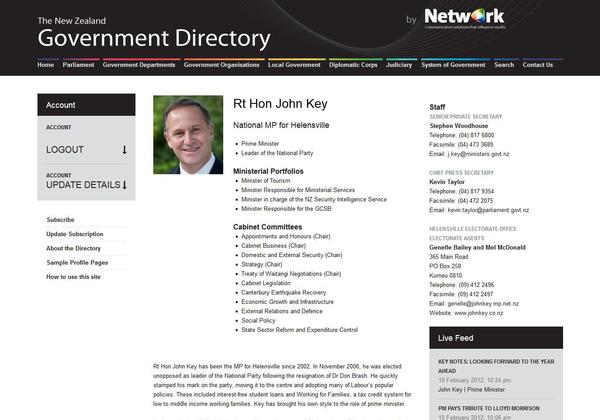Open the Subscribe sidebar link
Screen dimensions: 600x420
click(60, 220)
